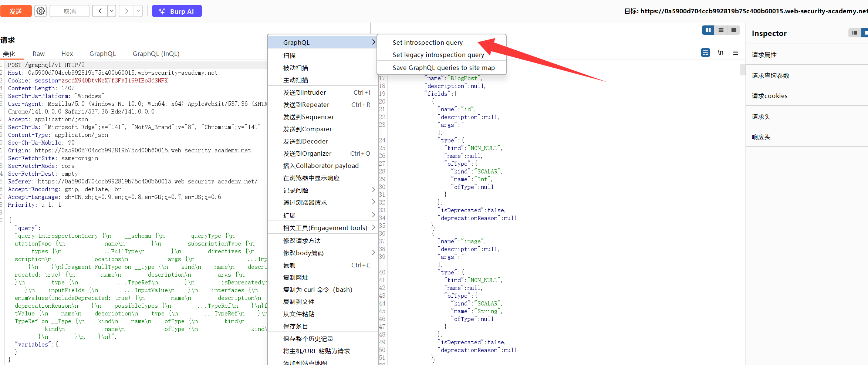
Task: Go back to previous request in history
Action: tap(100, 11)
